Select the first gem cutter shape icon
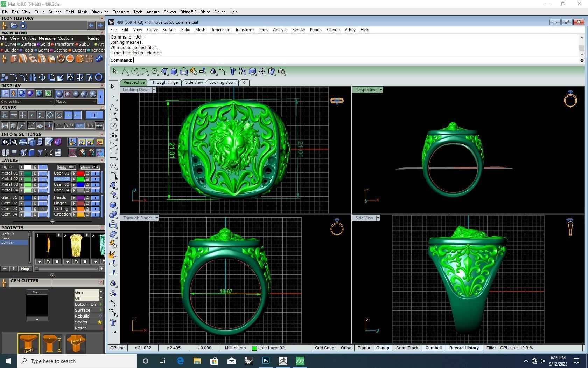The height and width of the screenshot is (368, 588). [29, 343]
